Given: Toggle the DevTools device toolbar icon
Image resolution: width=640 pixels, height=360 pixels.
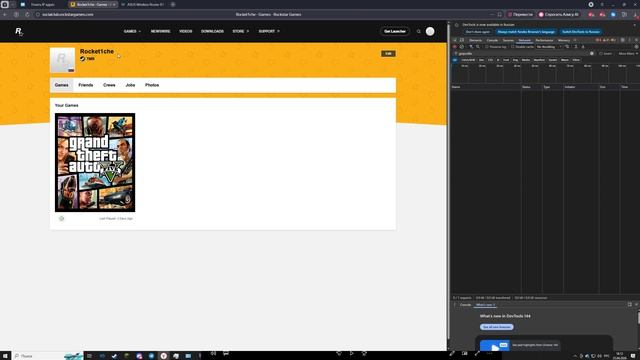Looking at the screenshot, I should (462, 40).
